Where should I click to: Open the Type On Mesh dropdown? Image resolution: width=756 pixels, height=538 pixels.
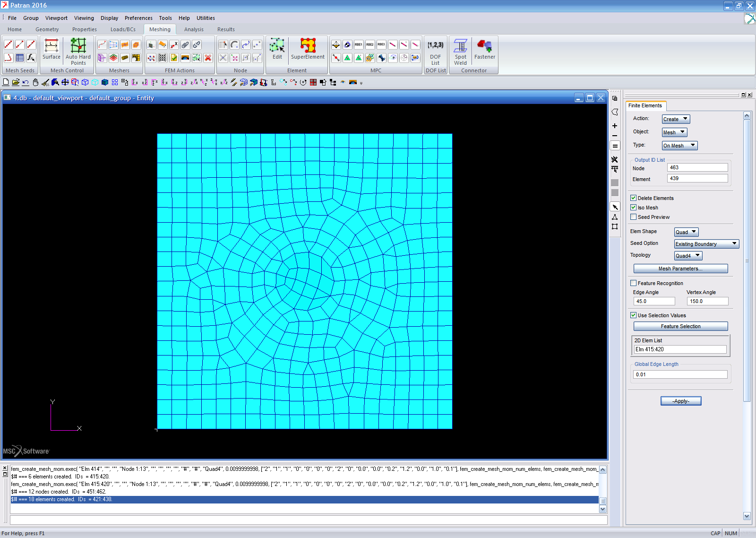click(x=679, y=146)
